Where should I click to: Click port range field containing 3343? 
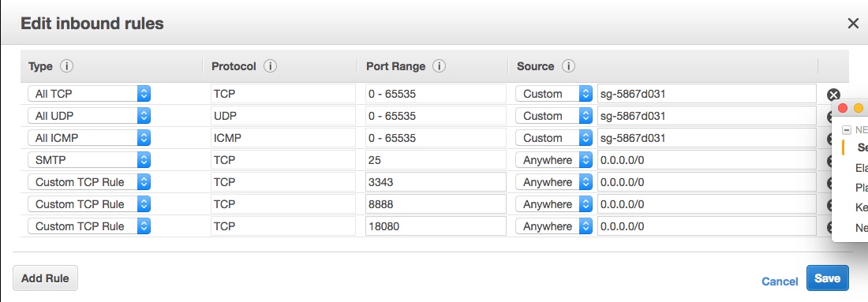coord(436,182)
